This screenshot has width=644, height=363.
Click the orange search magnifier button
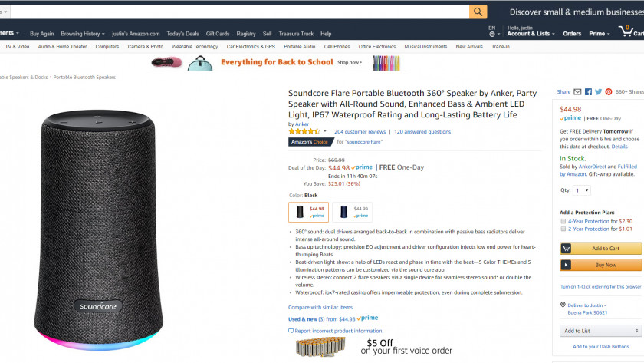(478, 12)
